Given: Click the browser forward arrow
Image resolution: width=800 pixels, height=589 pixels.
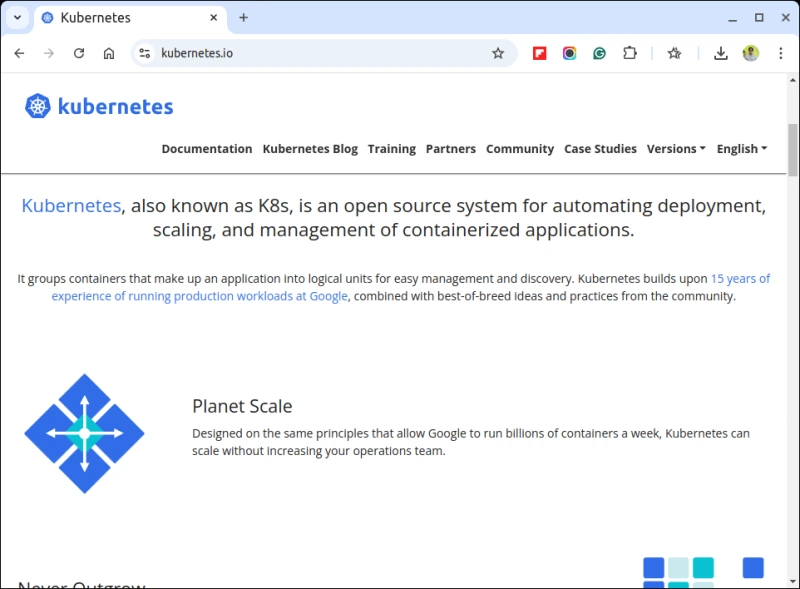Looking at the screenshot, I should point(49,53).
